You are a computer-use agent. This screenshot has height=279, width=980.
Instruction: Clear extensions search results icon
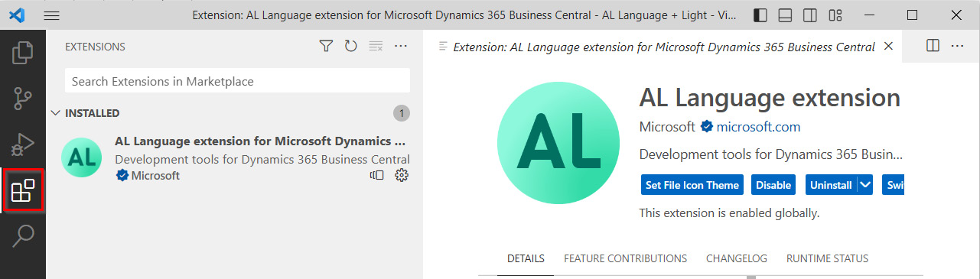(x=376, y=47)
